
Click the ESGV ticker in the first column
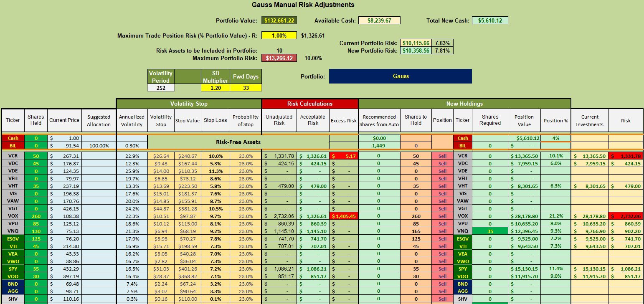[13, 238]
